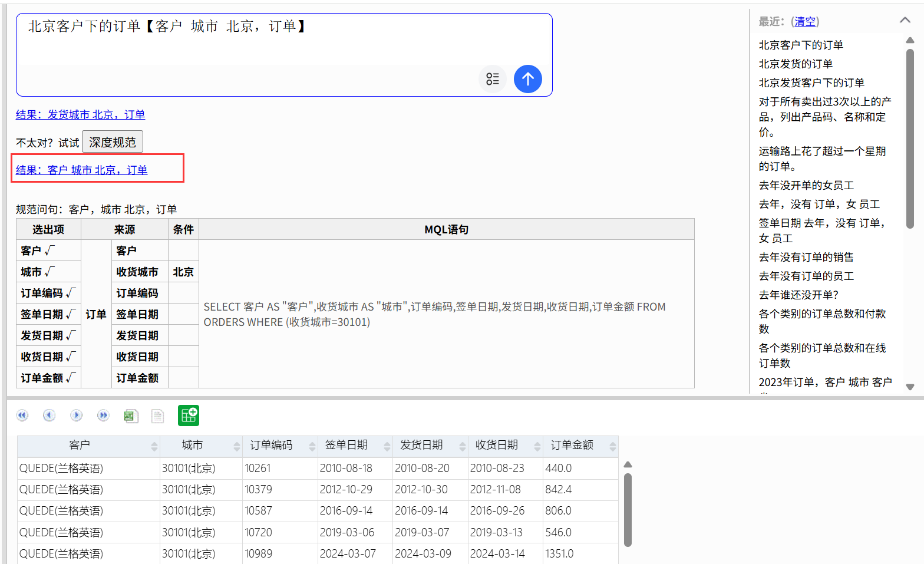Click the 北京 condition cell
The height and width of the screenshot is (564, 924).
(x=183, y=272)
